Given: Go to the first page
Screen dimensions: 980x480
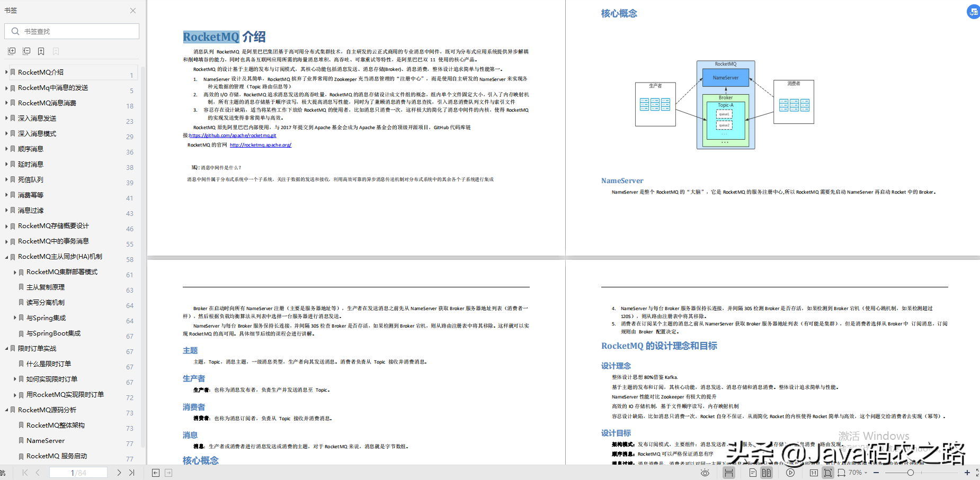Looking at the screenshot, I should [25, 473].
